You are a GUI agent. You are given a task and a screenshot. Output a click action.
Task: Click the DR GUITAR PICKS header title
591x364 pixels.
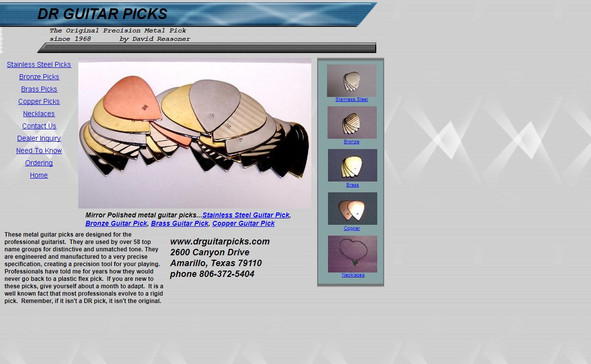(x=102, y=14)
